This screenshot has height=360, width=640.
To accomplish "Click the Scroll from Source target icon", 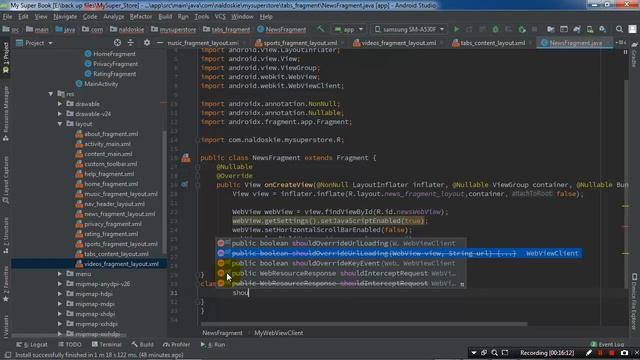I will coord(118,42).
